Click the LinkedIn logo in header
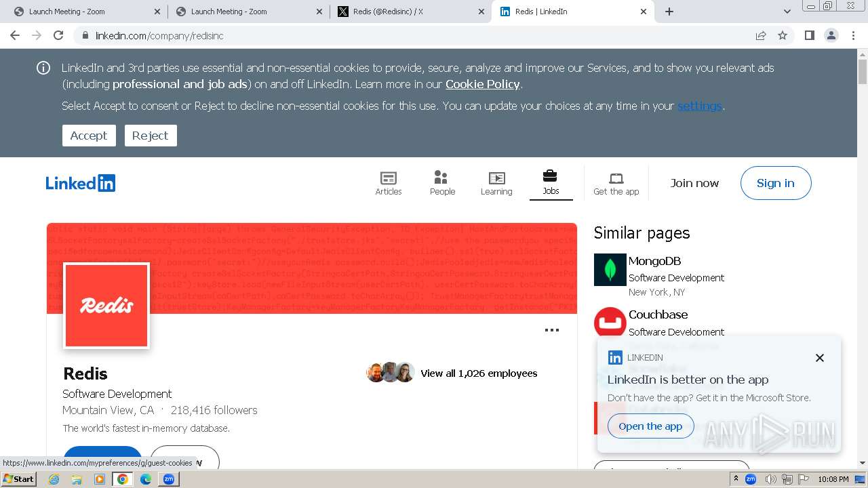 coord(80,183)
